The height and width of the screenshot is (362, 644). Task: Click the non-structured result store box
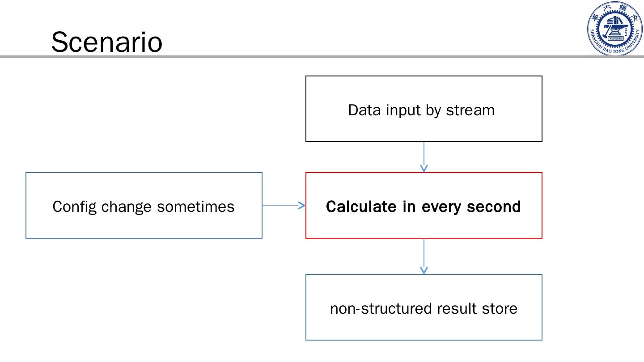point(424,326)
